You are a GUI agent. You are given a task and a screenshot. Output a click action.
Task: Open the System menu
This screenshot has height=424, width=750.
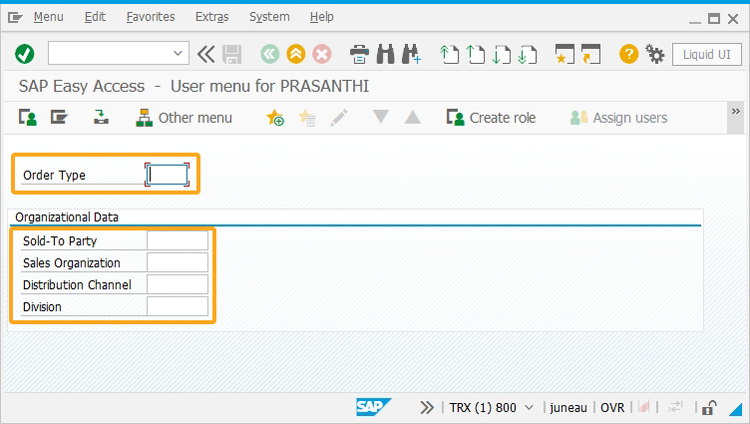[269, 17]
